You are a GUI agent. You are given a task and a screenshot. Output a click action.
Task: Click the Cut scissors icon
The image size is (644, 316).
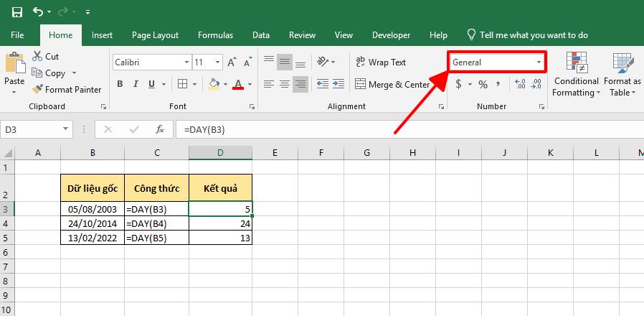37,56
